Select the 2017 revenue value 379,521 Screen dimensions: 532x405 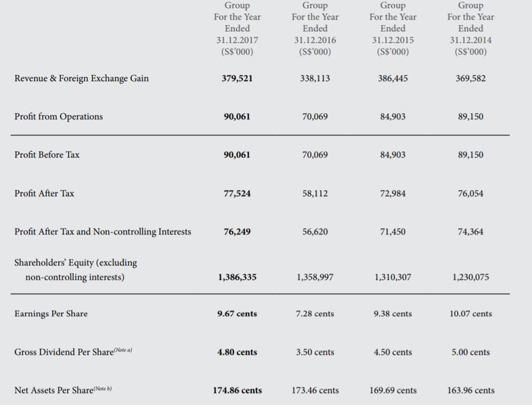point(237,78)
